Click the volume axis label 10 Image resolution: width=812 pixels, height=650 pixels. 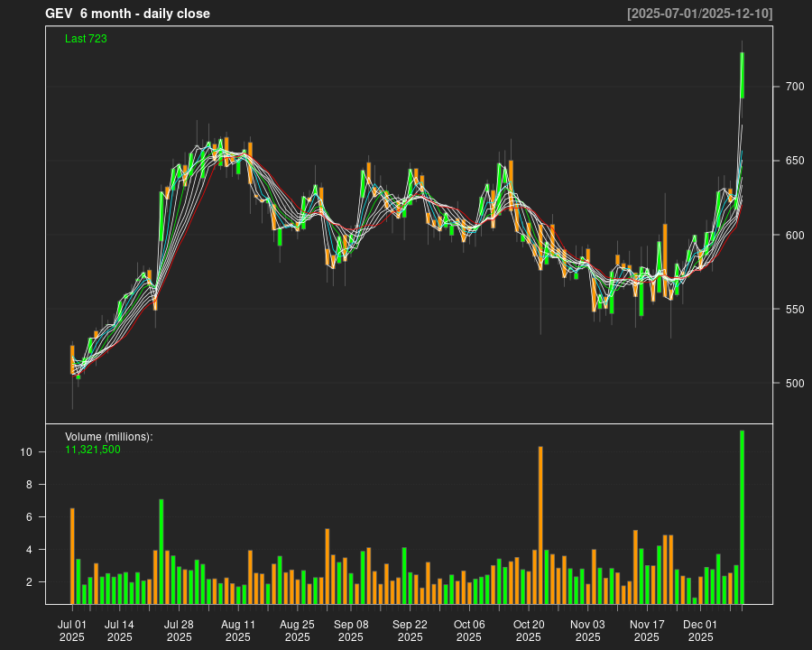27,452
